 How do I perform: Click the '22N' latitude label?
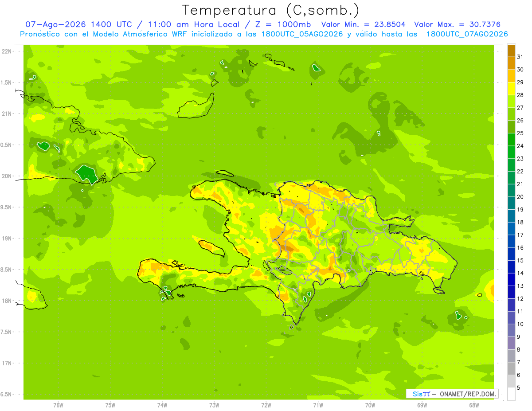click(6, 51)
